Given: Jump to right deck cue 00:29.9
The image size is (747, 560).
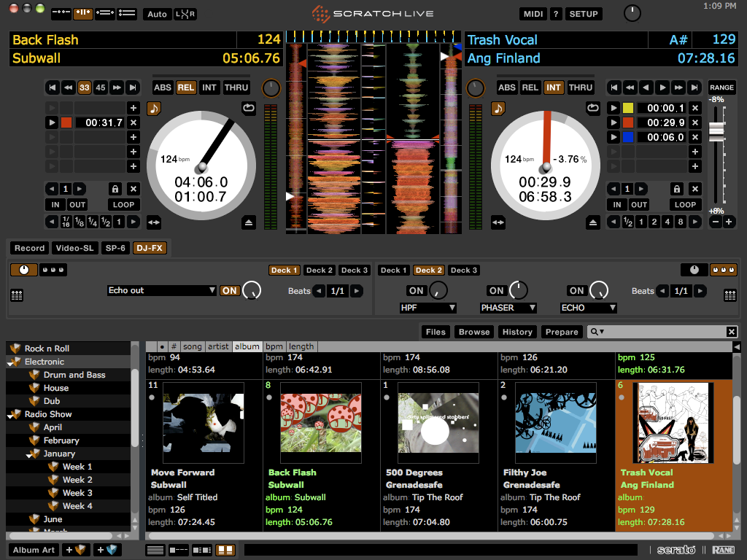Looking at the screenshot, I should coord(614,122).
